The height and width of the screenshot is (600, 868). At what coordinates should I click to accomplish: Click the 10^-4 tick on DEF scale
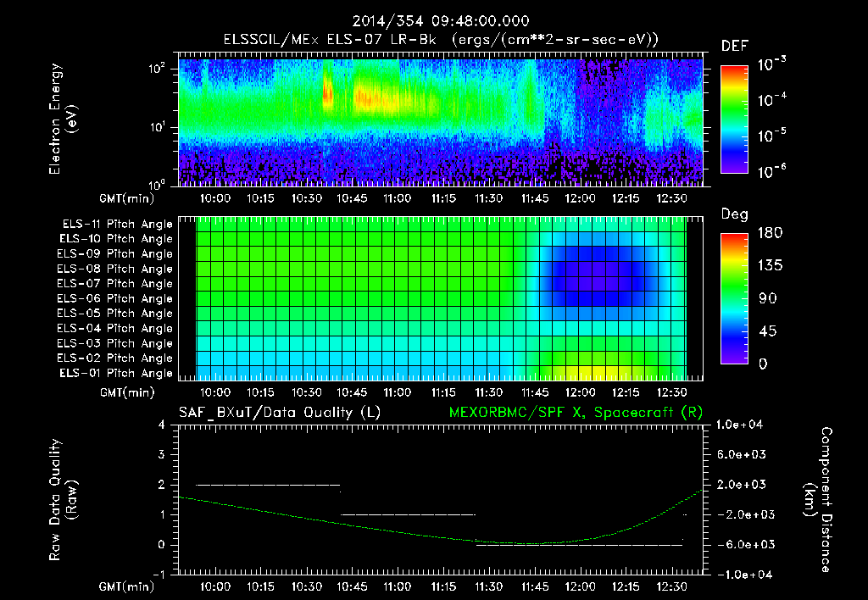tap(772, 100)
